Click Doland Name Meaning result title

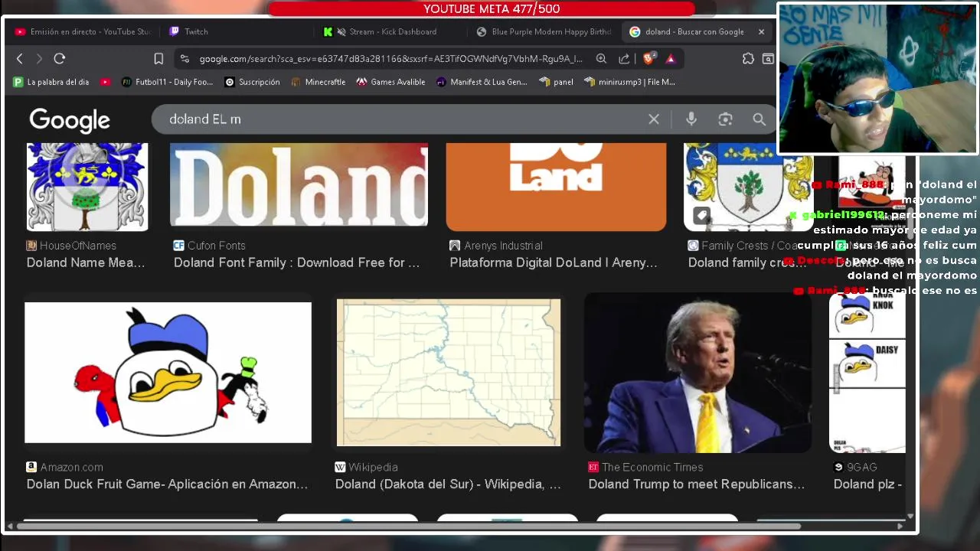pyautogui.click(x=86, y=262)
